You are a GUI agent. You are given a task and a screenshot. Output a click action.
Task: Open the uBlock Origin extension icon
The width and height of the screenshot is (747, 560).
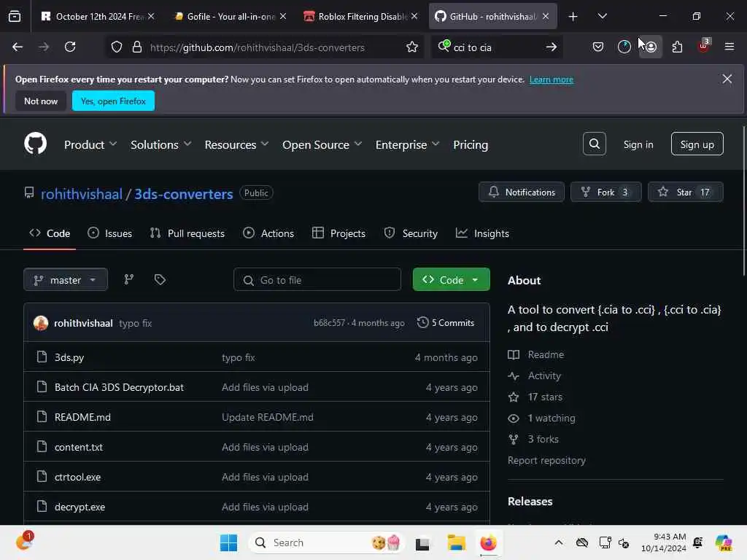[704, 46]
